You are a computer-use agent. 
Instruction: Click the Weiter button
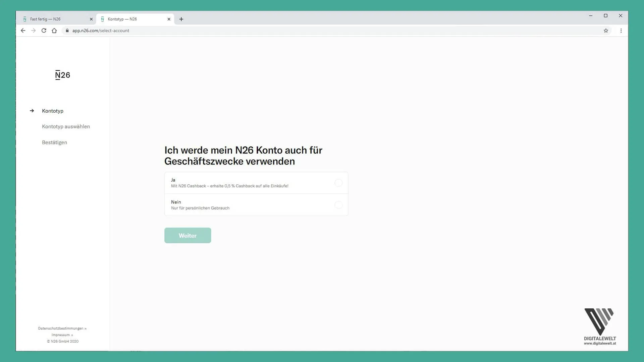click(187, 235)
